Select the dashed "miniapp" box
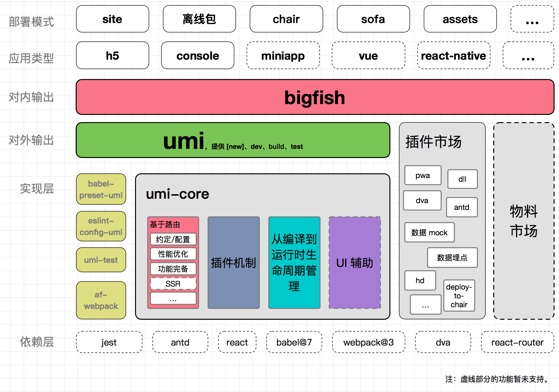559x392 pixels. coord(283,55)
